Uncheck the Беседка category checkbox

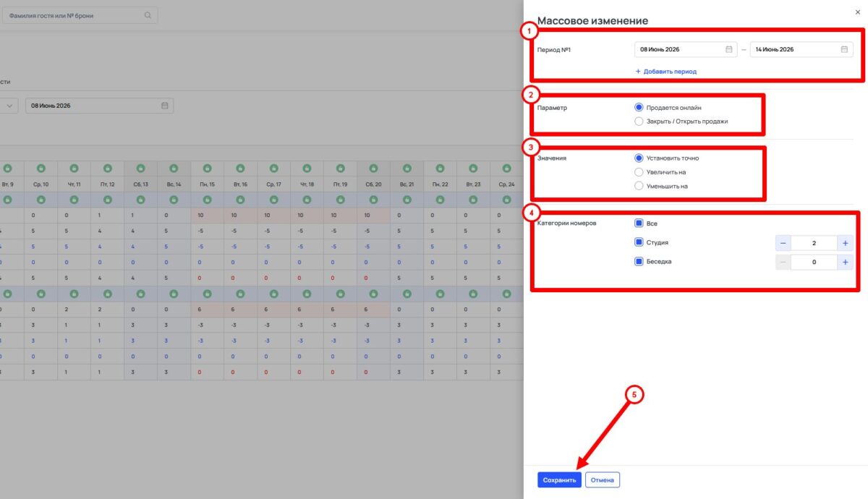click(639, 261)
